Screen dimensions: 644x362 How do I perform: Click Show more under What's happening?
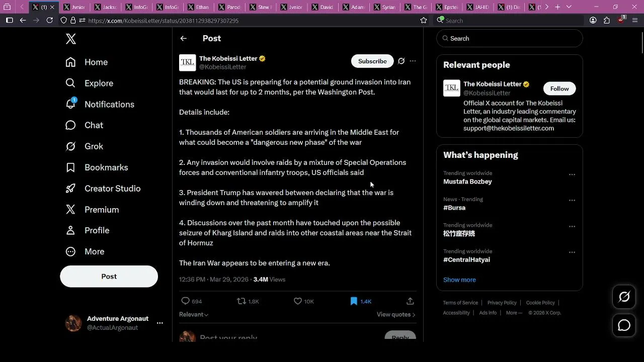point(459,280)
